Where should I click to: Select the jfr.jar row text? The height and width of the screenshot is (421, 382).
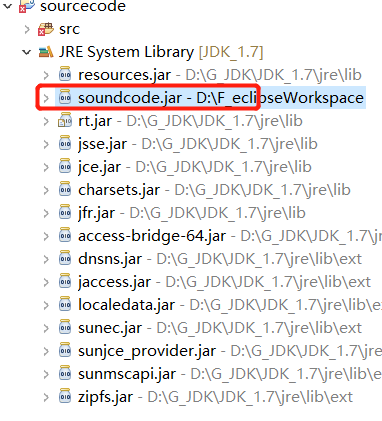(x=192, y=213)
